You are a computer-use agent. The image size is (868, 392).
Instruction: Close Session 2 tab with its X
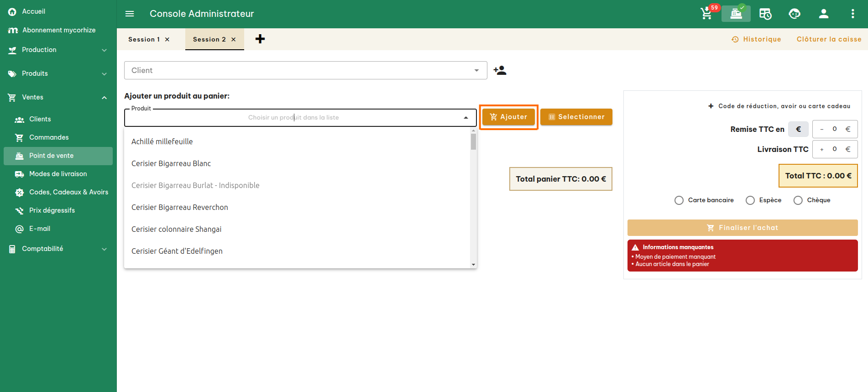(x=234, y=40)
